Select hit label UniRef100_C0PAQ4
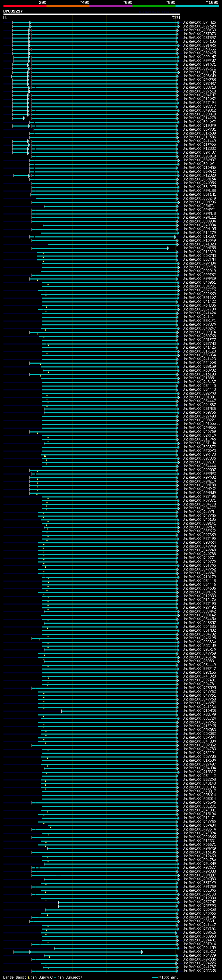The image size is (222, 980). click(x=199, y=826)
